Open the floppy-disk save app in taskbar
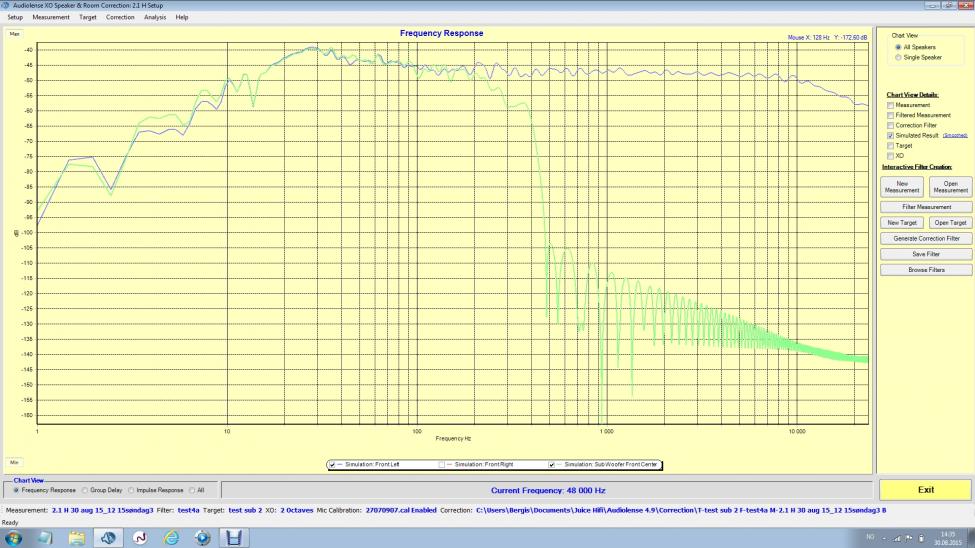975x548 pixels. [234, 538]
